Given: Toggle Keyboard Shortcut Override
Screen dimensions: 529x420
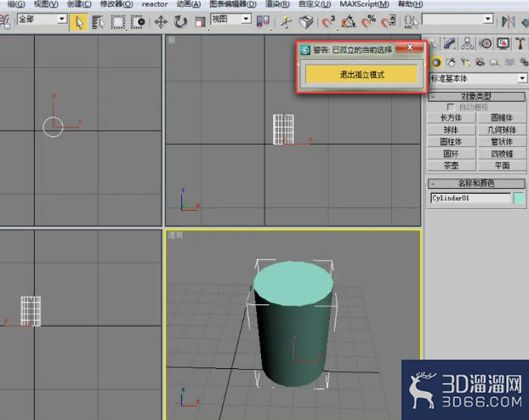Looking at the screenshot, I should click(306, 23).
